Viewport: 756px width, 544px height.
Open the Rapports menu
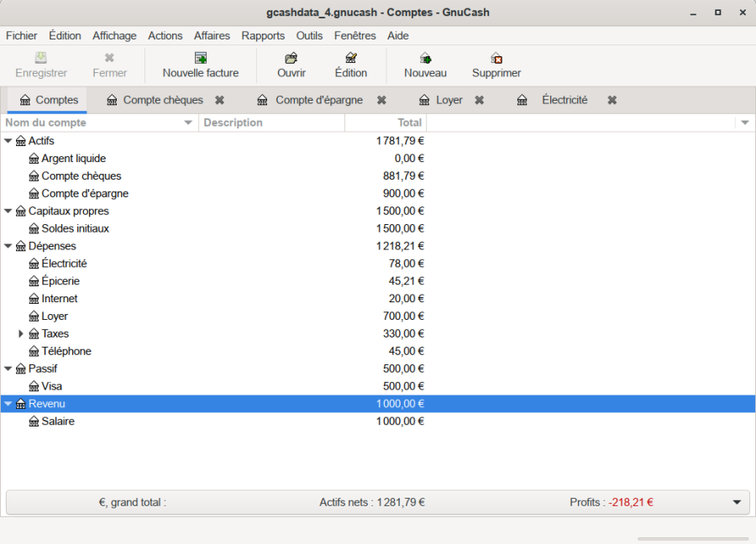[x=263, y=35]
